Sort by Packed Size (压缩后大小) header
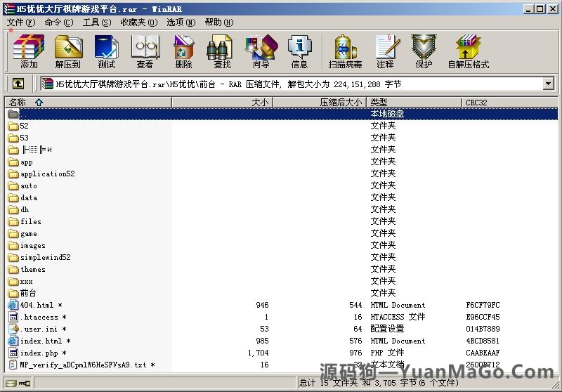The height and width of the screenshot is (392, 562). 320,103
